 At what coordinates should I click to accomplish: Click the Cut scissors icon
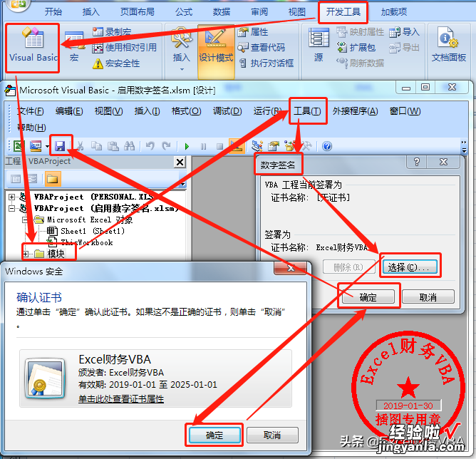coord(80,146)
